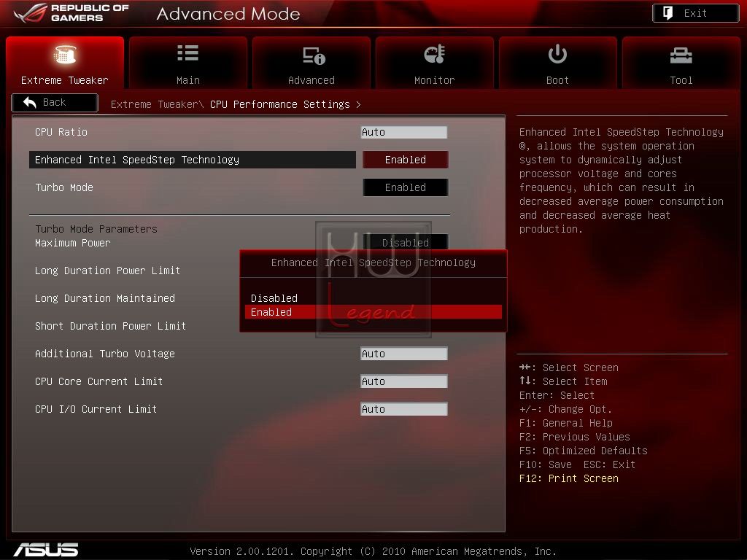747x560 pixels.
Task: Switch to the Boot tab
Action: (x=558, y=63)
